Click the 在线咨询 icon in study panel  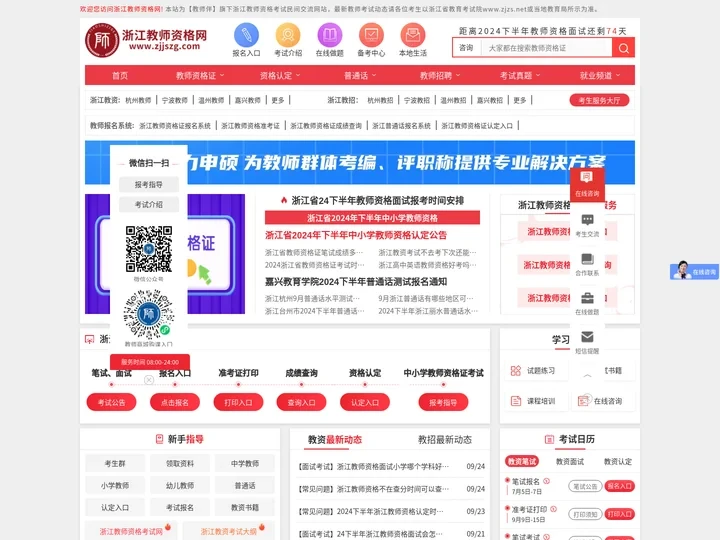point(583,401)
